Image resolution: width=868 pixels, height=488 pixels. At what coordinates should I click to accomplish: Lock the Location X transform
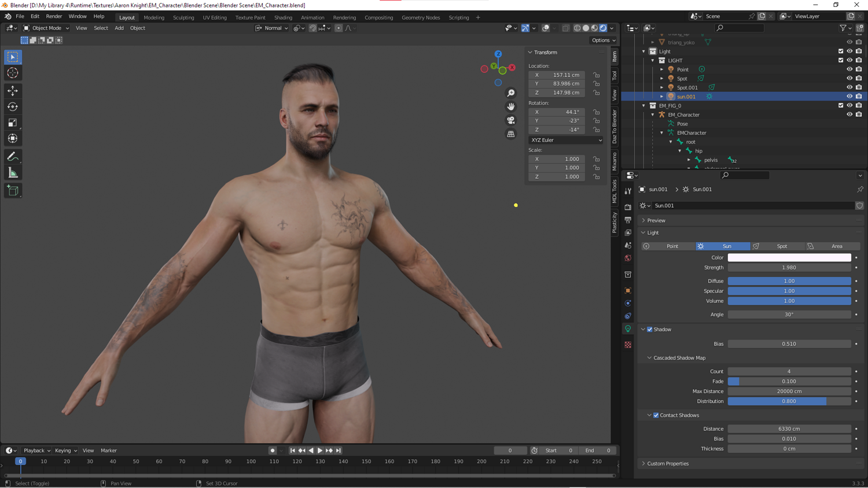click(x=597, y=75)
